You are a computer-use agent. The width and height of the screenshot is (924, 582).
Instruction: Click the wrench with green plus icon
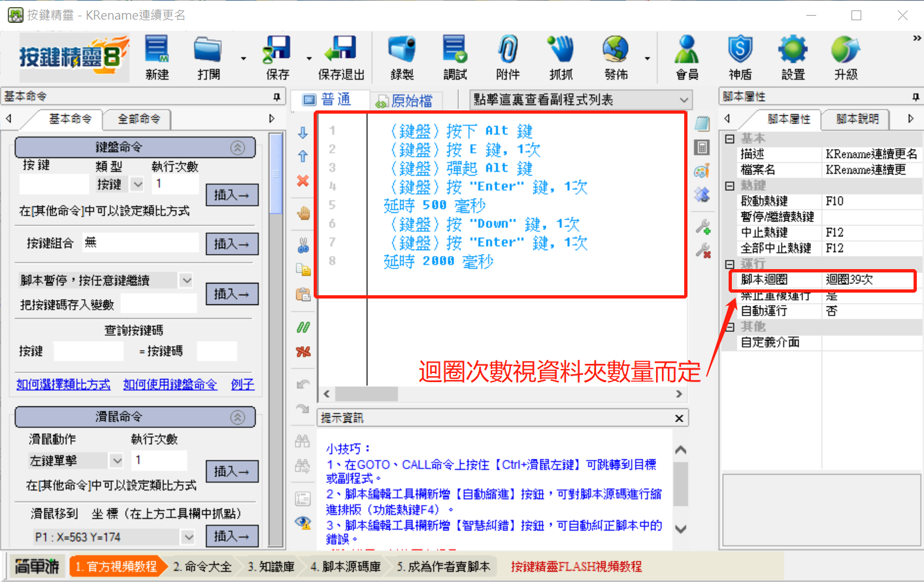click(703, 227)
